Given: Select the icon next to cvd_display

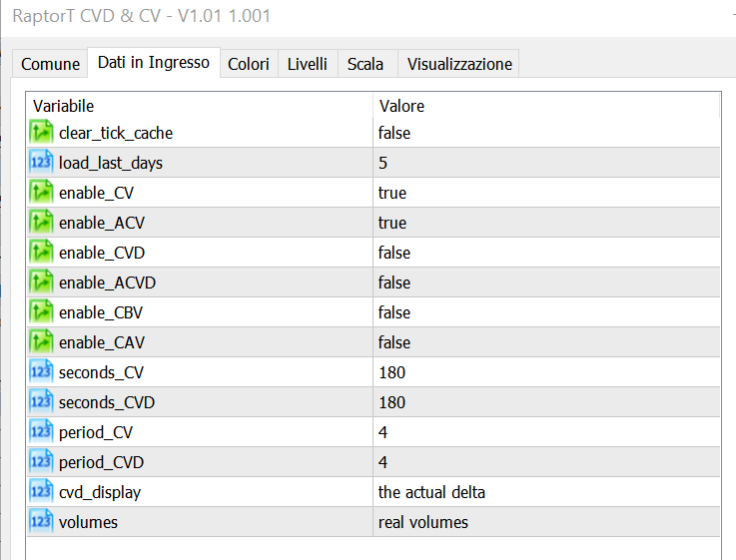Looking at the screenshot, I should 41,492.
